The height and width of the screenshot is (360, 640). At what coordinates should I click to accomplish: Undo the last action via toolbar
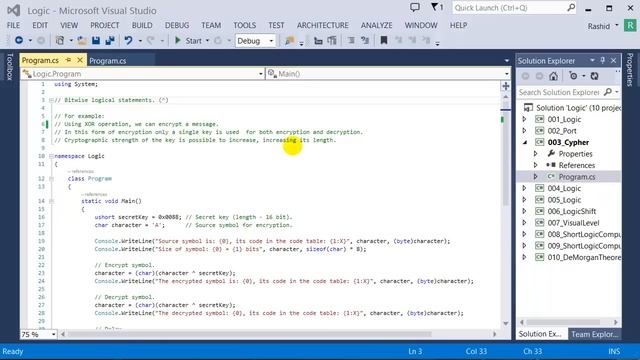[129, 40]
